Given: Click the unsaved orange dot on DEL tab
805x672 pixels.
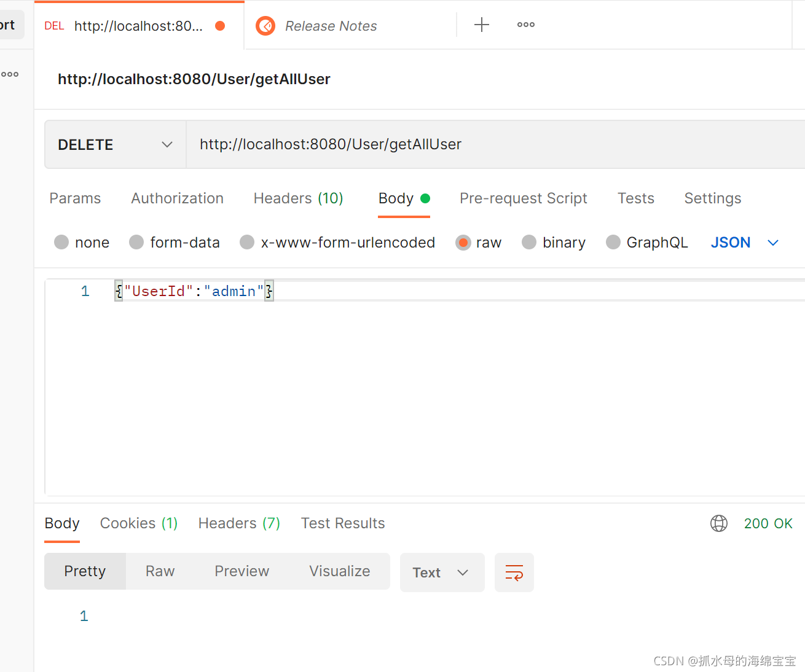Looking at the screenshot, I should click(x=220, y=26).
